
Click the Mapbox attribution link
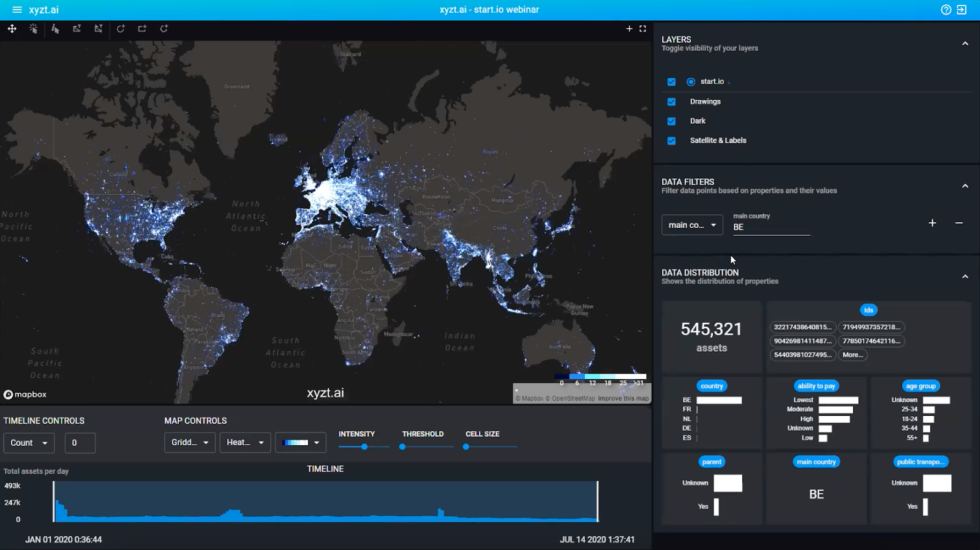[x=529, y=398]
